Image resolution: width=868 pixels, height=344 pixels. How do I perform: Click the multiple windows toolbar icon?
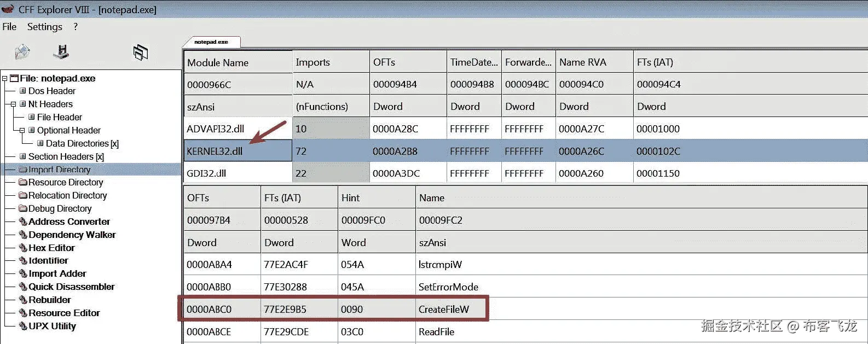[x=141, y=53]
